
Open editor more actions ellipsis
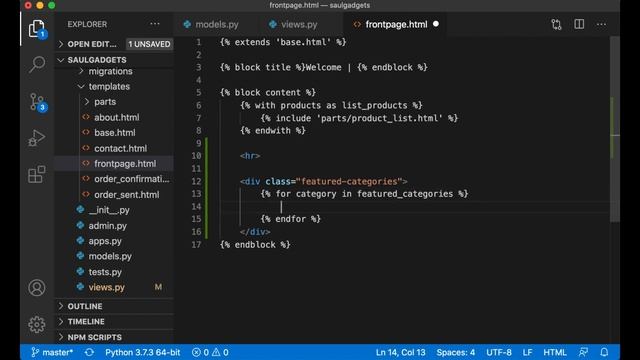(601, 24)
